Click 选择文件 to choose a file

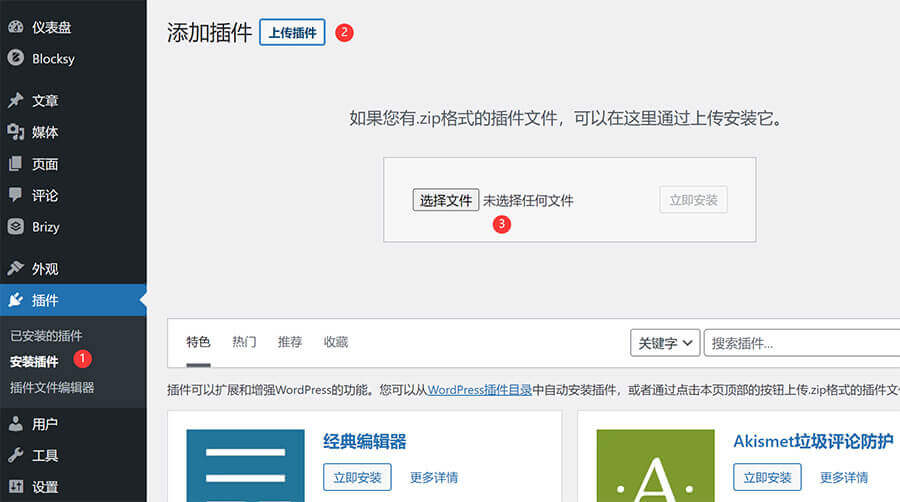[445, 200]
